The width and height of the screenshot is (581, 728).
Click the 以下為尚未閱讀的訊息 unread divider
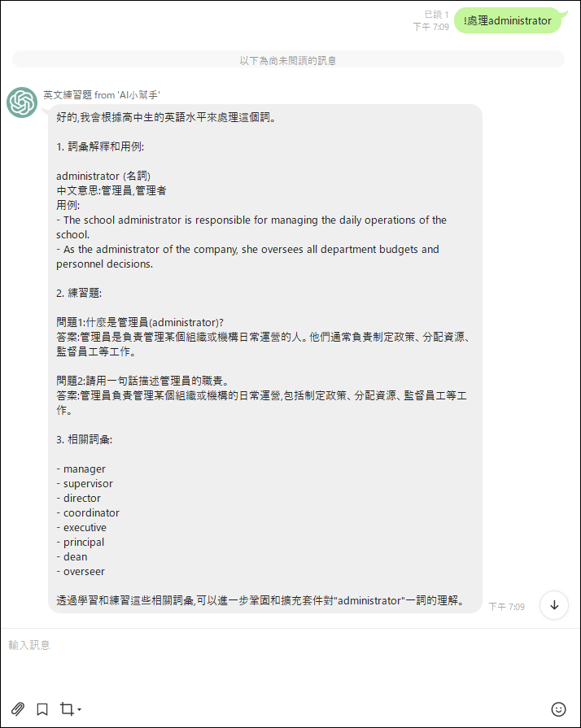(288, 60)
